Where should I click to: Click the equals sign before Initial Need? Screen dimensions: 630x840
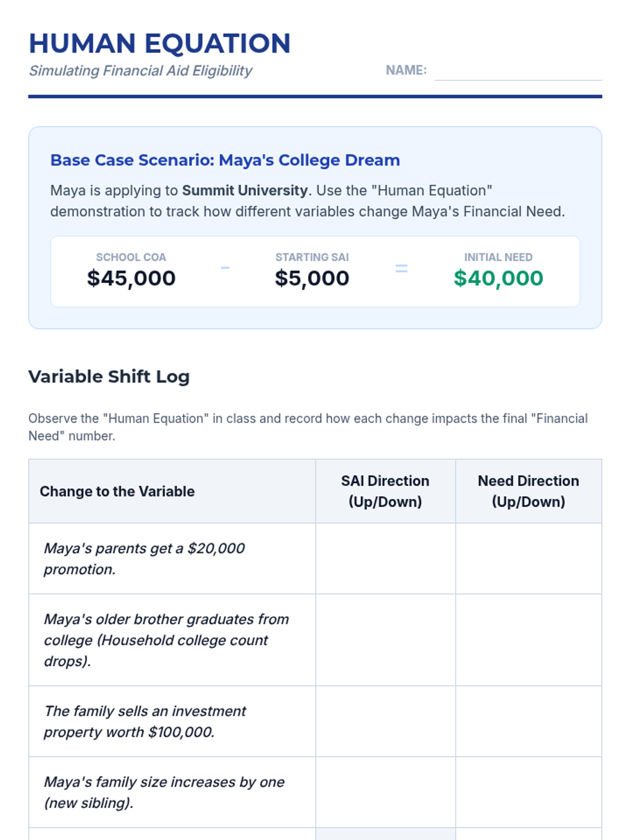(x=402, y=268)
